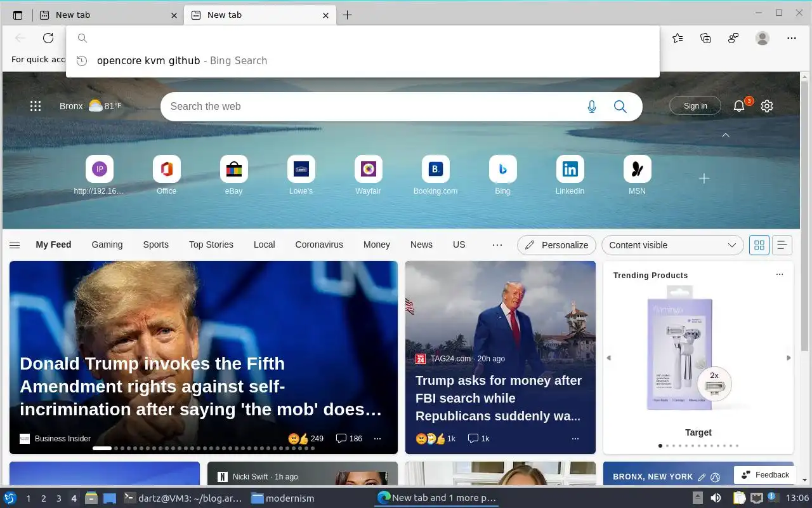The image size is (812, 508).
Task: Show more feed categories ellipsis
Action: click(x=497, y=245)
